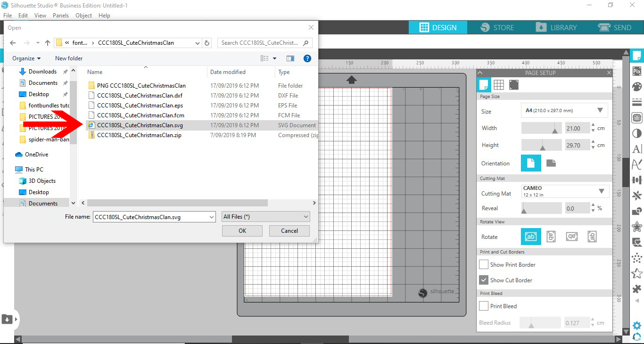
Task: Open the All Files type filter dropdown
Action: pos(266,217)
